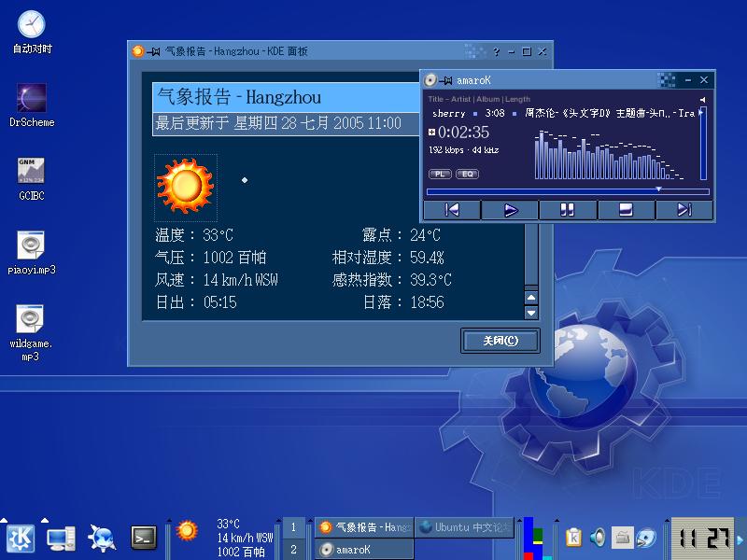Skip to next track in amaroK
747x560 pixels.
(684, 210)
